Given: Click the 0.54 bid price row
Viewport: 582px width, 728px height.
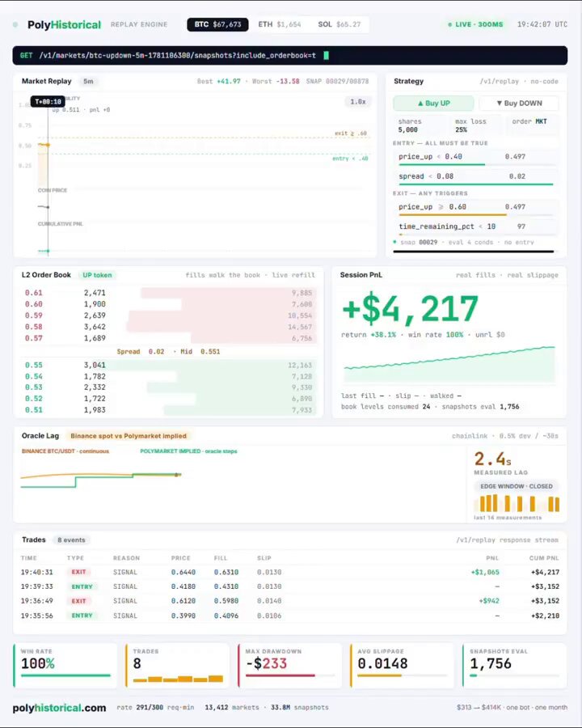Looking at the screenshot, I should [168, 376].
